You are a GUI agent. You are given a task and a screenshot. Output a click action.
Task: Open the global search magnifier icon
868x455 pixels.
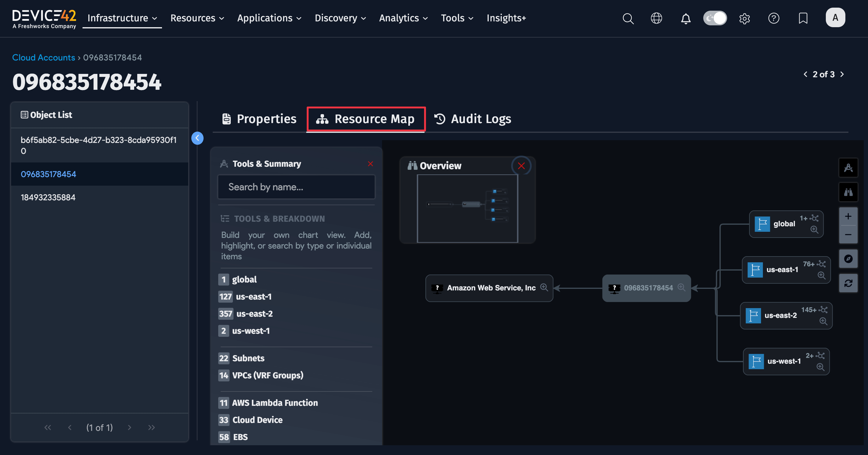coord(628,18)
